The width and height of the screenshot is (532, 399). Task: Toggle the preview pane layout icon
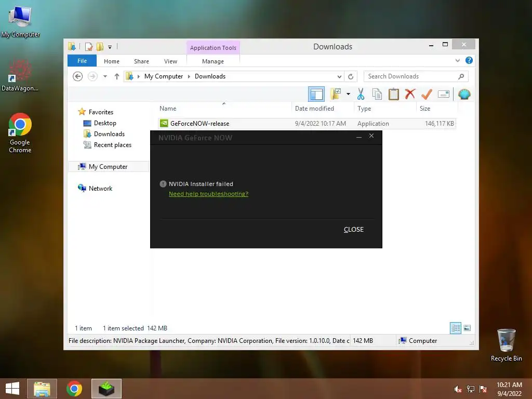tap(316, 94)
